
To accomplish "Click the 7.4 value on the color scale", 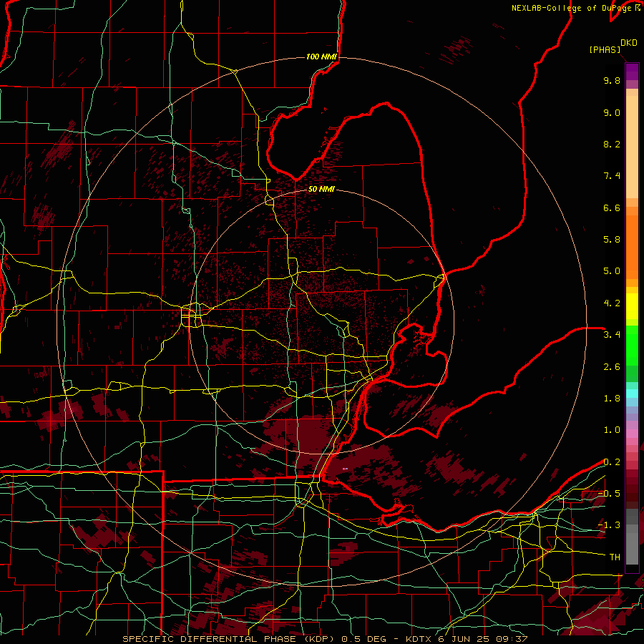I will (612, 176).
